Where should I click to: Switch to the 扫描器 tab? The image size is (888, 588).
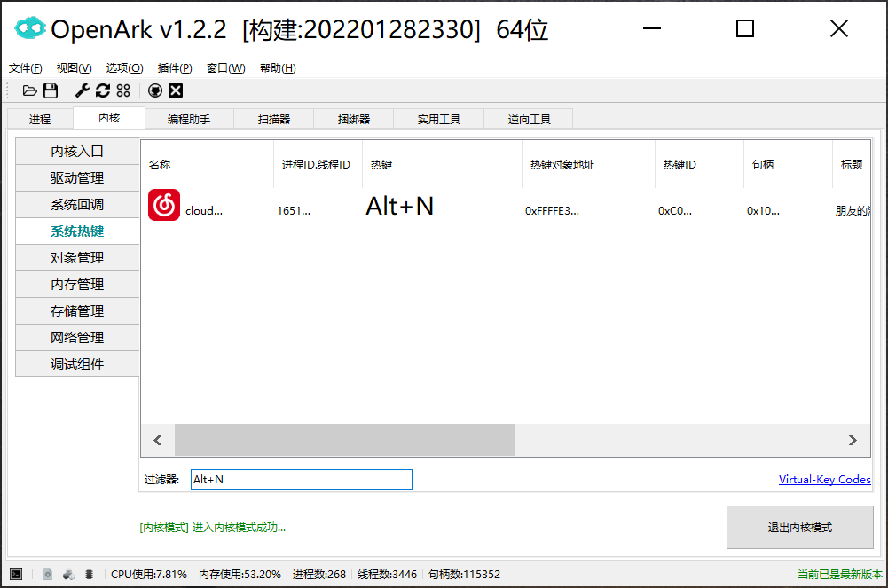(273, 119)
